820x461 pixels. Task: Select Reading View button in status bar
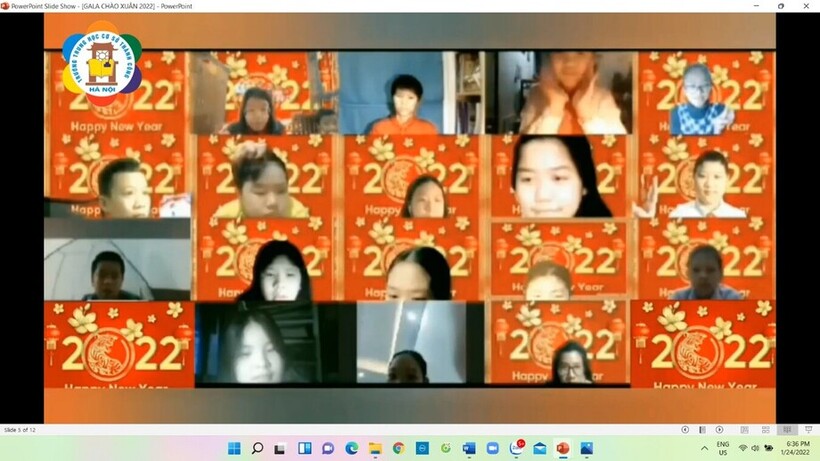pyautogui.click(x=785, y=430)
